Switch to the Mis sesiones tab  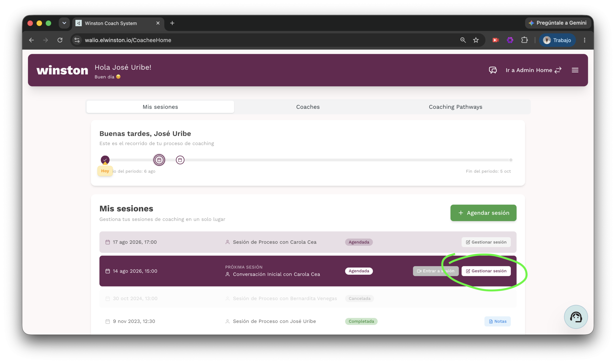[160, 107]
